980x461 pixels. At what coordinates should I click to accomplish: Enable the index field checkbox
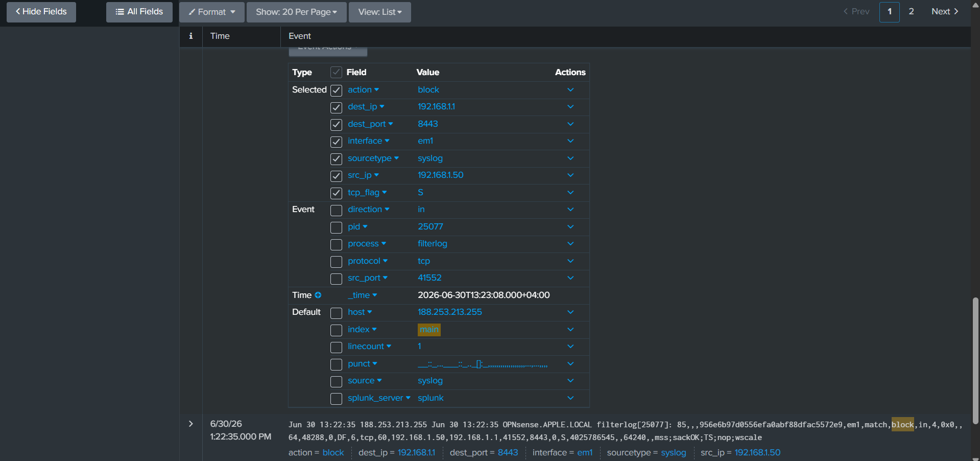(336, 330)
